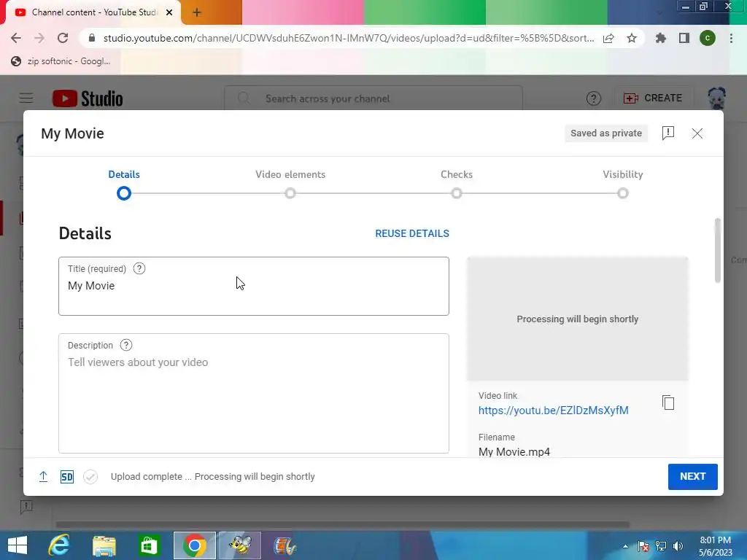The height and width of the screenshot is (560, 747).
Task: Open the Chrome profile avatar C
Action: (x=708, y=38)
